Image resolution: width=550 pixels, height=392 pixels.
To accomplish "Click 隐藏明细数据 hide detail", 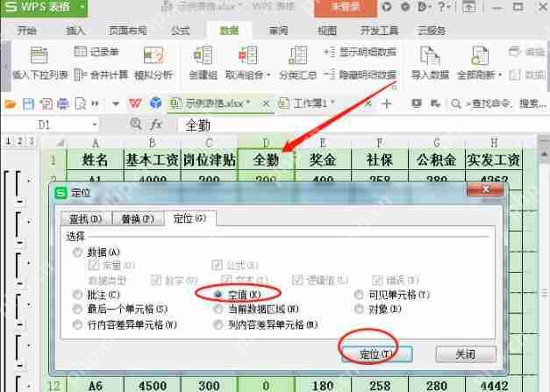I will tap(360, 75).
